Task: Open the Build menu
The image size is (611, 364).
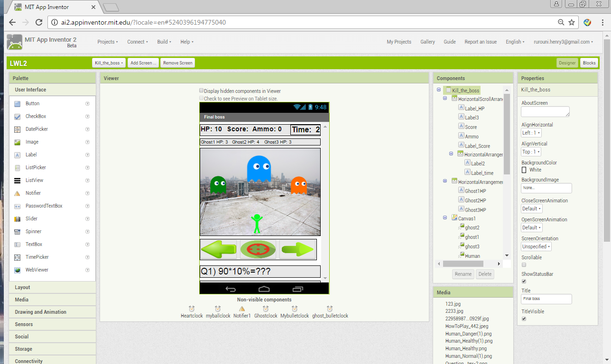Action: (x=164, y=42)
